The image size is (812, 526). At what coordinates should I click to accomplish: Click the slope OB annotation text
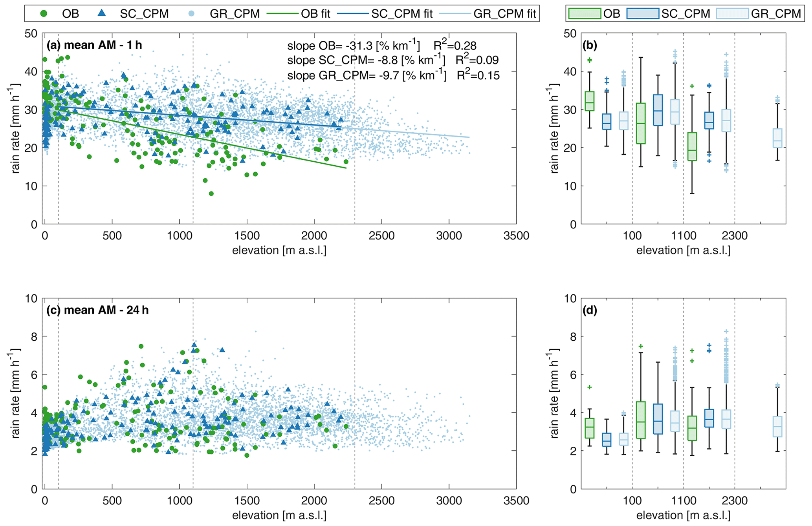click(381, 46)
